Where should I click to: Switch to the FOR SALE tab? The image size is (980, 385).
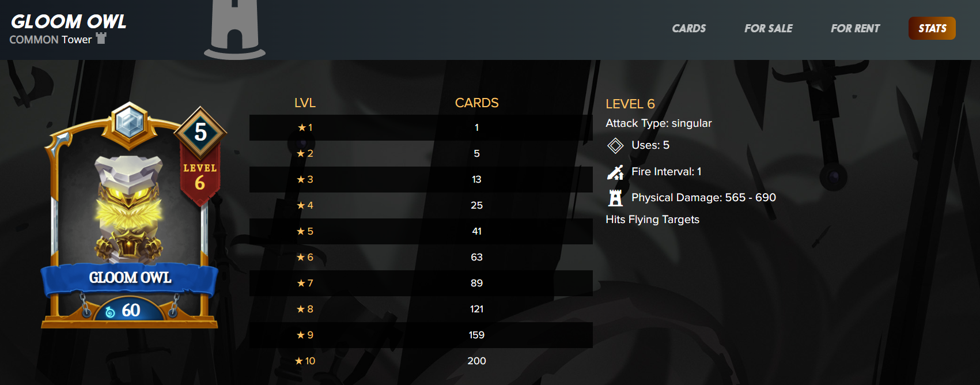point(768,28)
